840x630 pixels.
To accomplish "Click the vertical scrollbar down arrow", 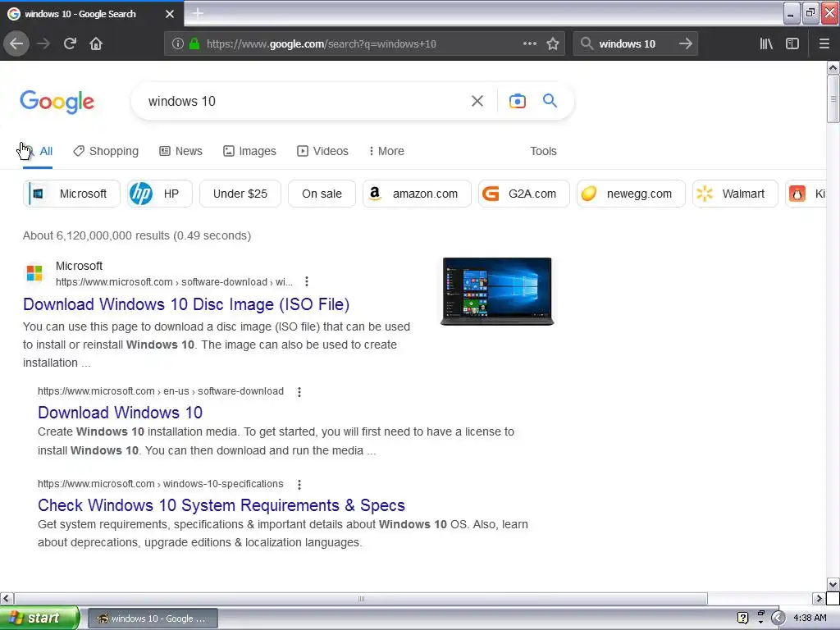I will coord(833,584).
